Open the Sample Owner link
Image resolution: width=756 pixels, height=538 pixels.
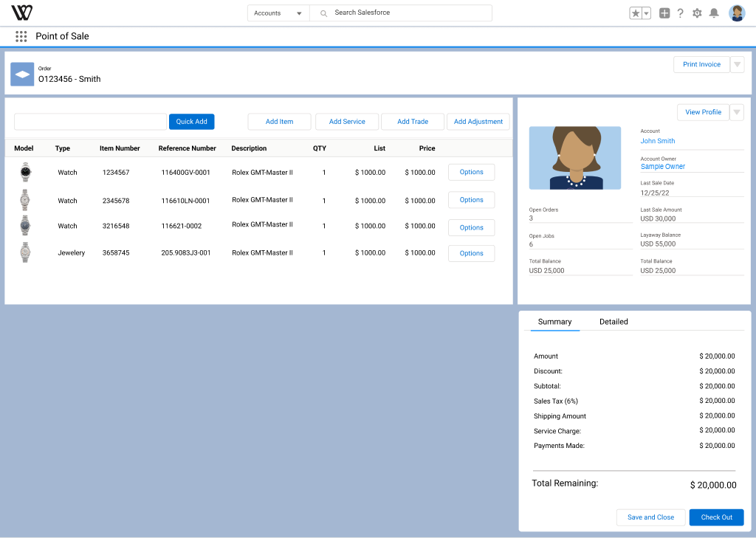[663, 167]
